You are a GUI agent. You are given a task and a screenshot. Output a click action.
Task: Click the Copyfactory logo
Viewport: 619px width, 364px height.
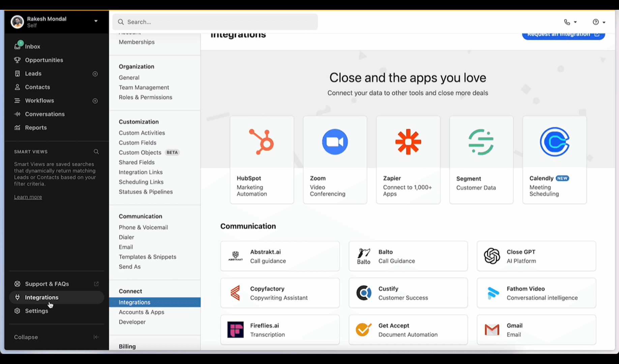tap(235, 293)
